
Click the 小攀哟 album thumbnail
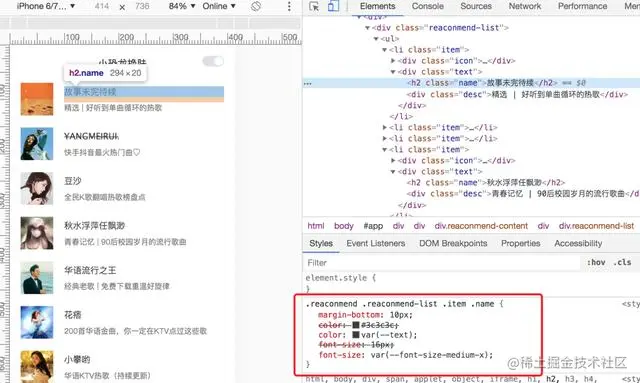[37, 366]
